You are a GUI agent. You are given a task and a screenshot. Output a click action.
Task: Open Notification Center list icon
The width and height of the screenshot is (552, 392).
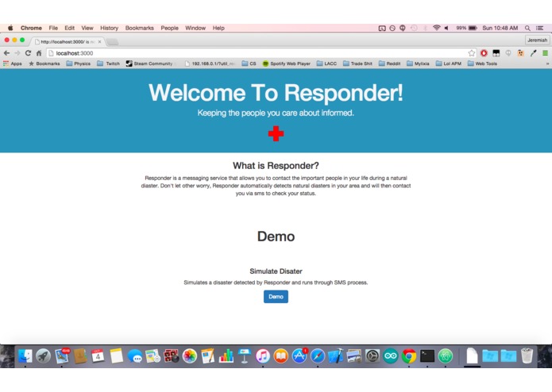pos(539,28)
